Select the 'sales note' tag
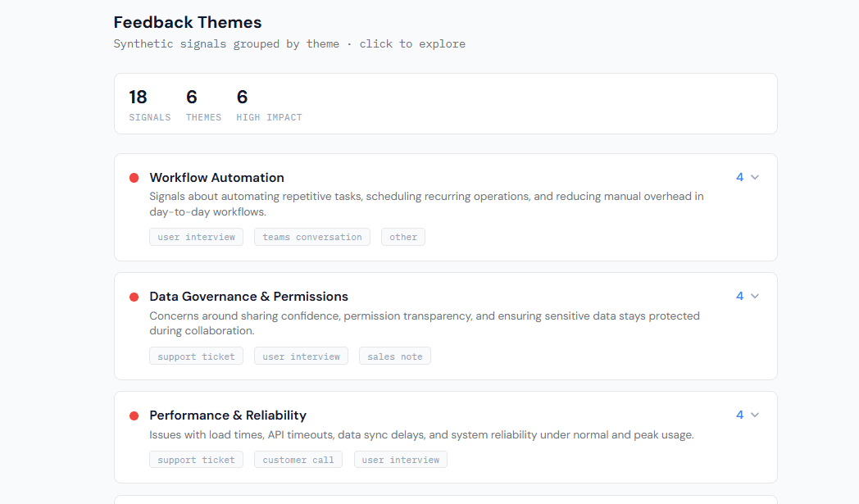859x504 pixels. [x=395, y=356]
